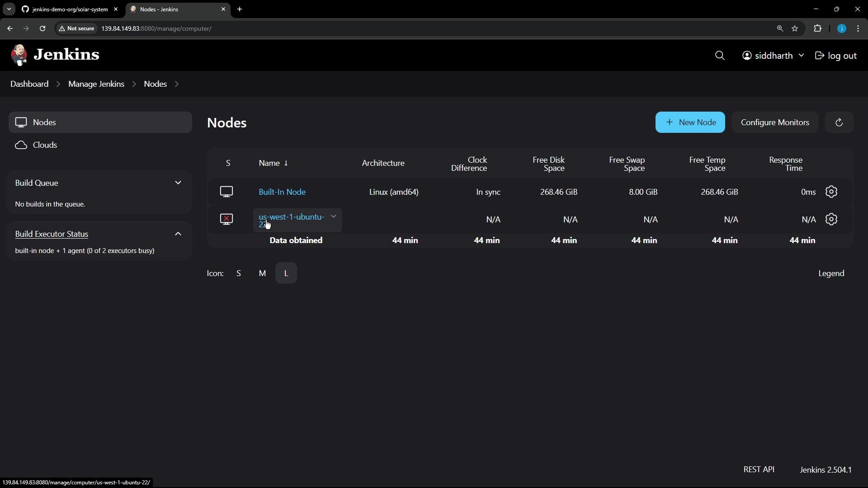Expand chevron after Dashboard breadcrumb
This screenshot has width=868, height=488.
[x=58, y=84]
